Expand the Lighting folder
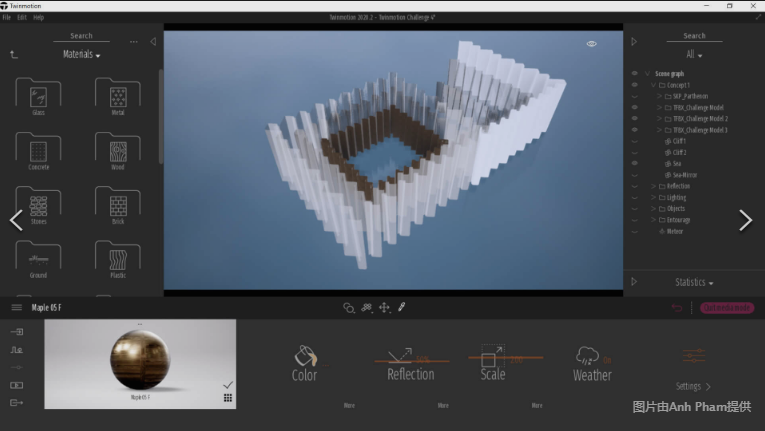Screen dimensions: 765x431 coord(653,197)
